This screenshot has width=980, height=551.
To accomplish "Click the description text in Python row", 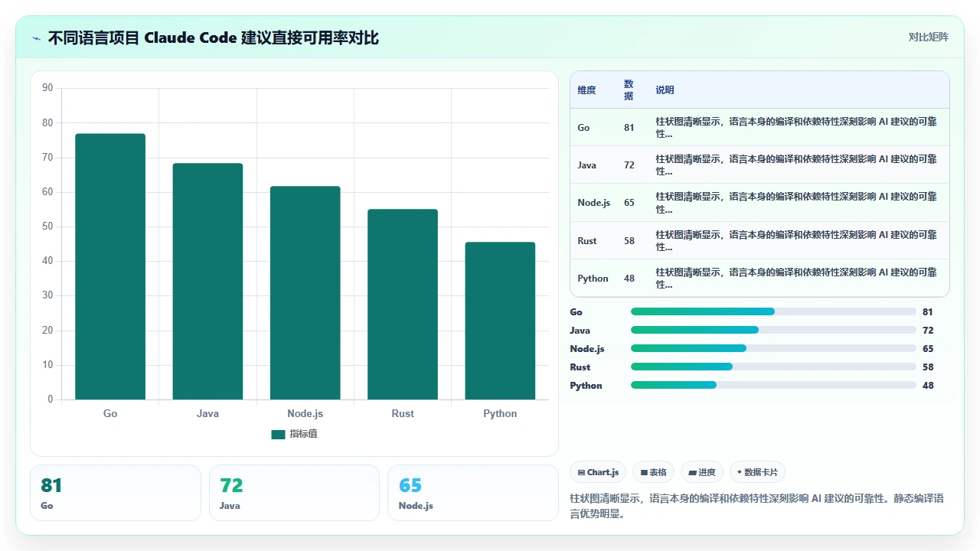I will (x=796, y=278).
